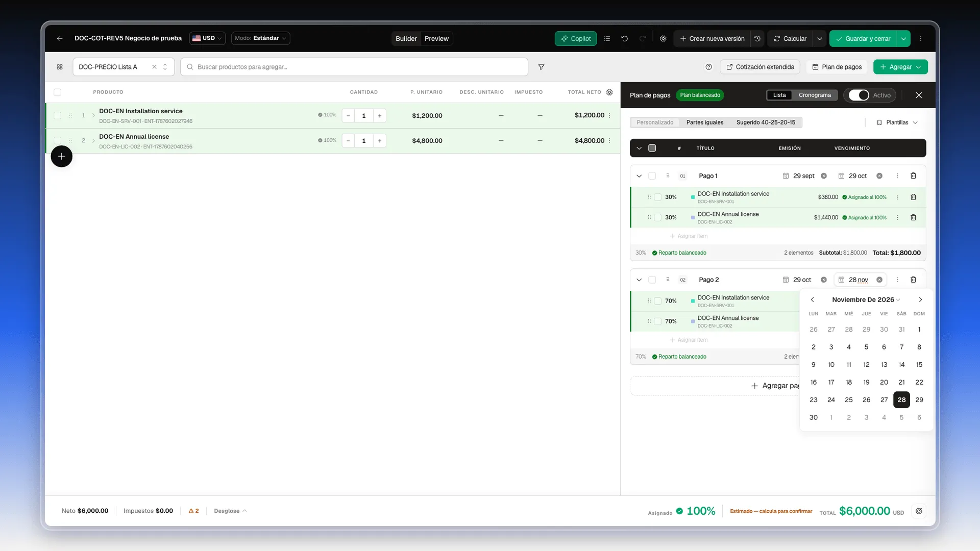This screenshot has width=980, height=551.
Task: Select the Partes iguales option
Action: [x=704, y=122]
